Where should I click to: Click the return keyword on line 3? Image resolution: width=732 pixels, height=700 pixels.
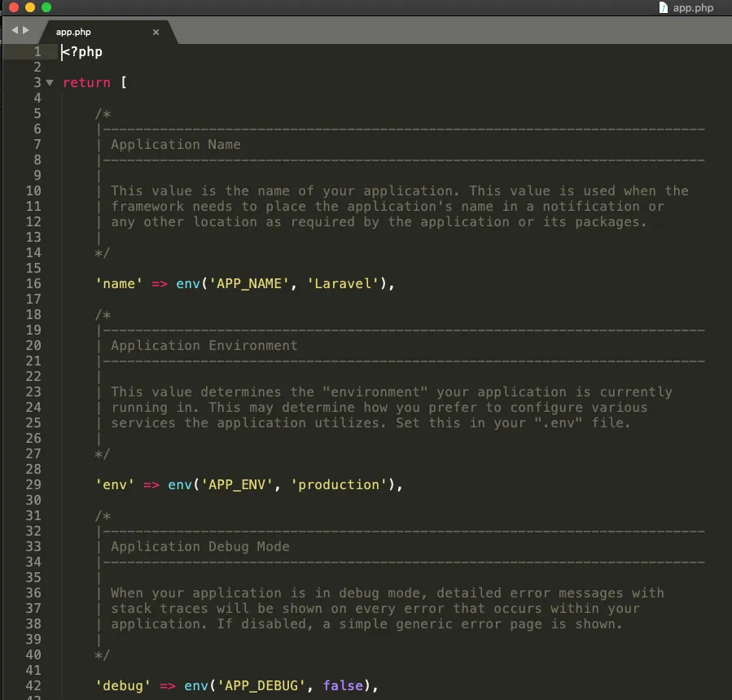click(x=86, y=83)
